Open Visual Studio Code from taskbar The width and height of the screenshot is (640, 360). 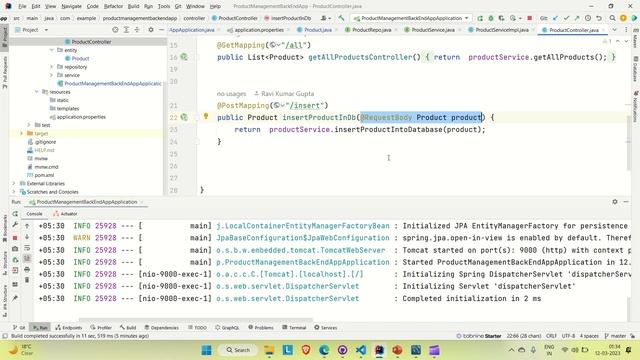coord(361,350)
